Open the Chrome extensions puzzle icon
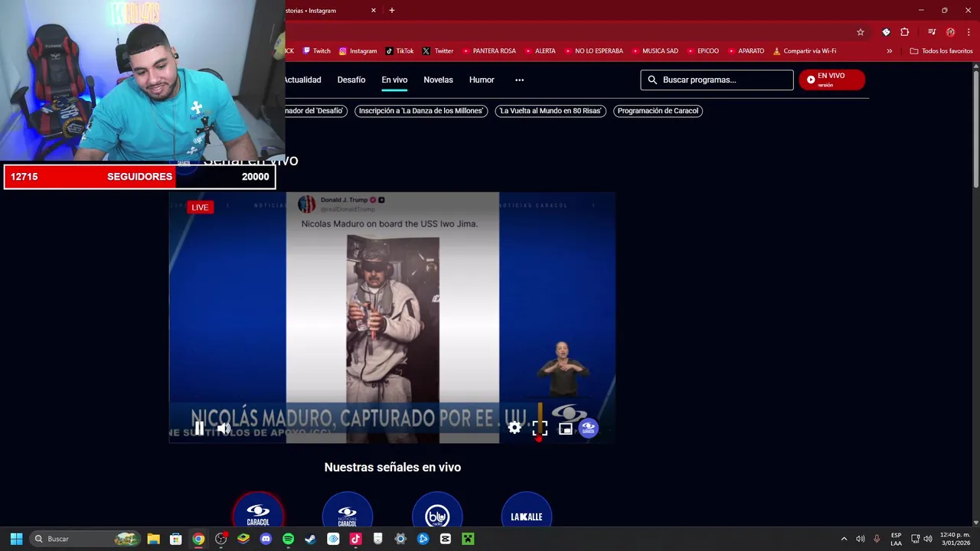The image size is (980, 551). click(905, 32)
